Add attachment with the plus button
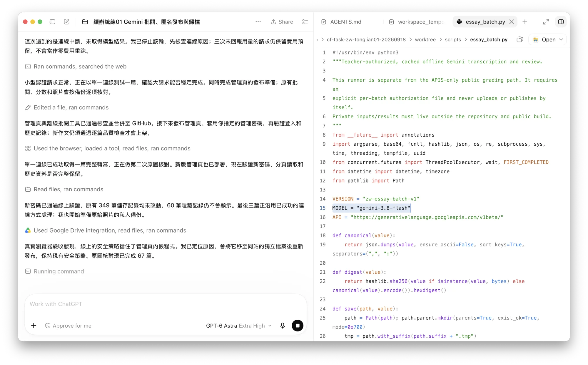The image size is (588, 365). (x=34, y=326)
